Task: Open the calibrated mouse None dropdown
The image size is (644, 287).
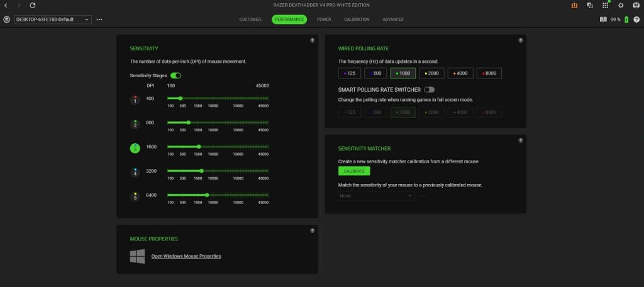Action: [x=376, y=196]
